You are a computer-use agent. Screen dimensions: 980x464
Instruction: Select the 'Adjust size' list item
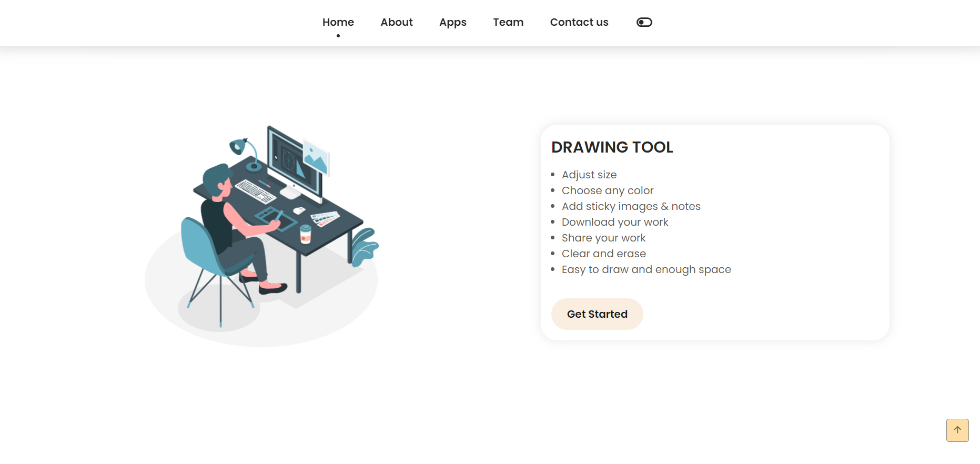[589, 175]
